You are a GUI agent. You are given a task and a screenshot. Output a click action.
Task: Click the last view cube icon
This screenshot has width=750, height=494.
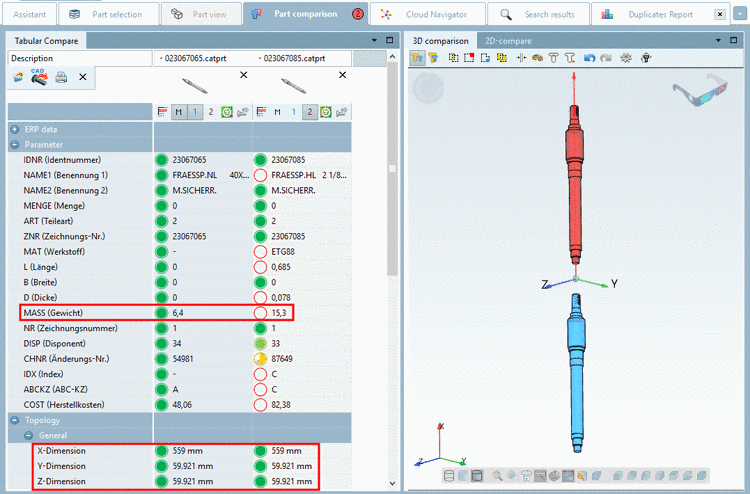pyautogui.click(x=702, y=475)
